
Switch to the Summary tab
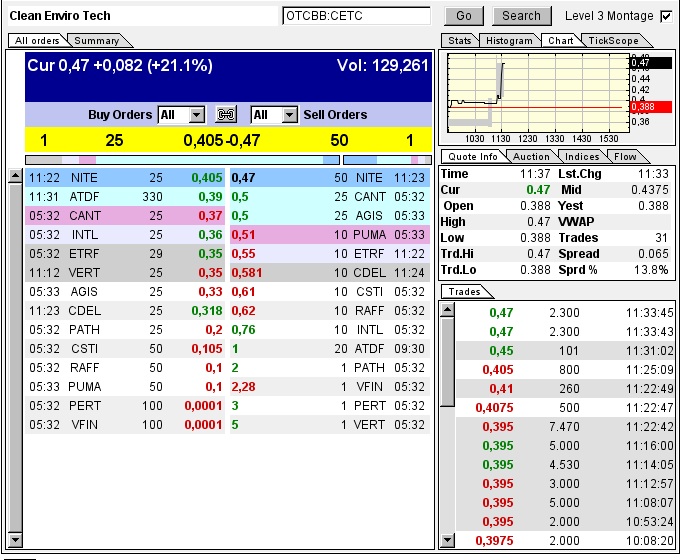97,40
